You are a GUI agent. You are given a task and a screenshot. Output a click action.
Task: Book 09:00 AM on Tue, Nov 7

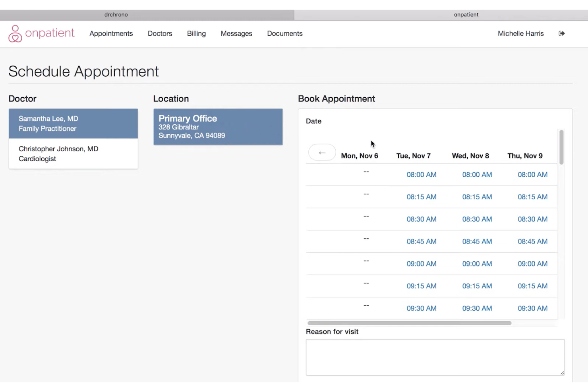[x=422, y=264]
